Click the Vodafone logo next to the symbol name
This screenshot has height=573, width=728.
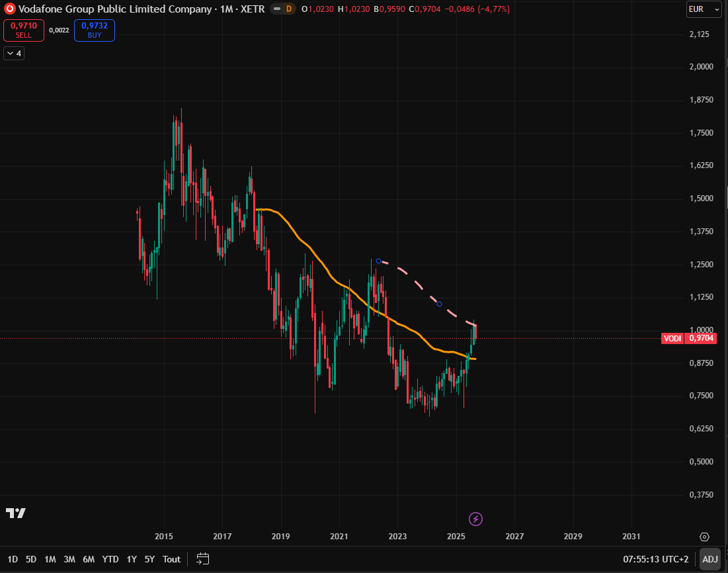[9, 9]
